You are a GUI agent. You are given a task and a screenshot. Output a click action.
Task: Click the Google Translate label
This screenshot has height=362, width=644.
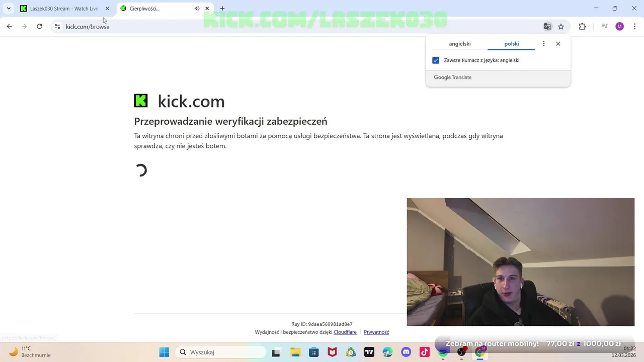(x=453, y=77)
